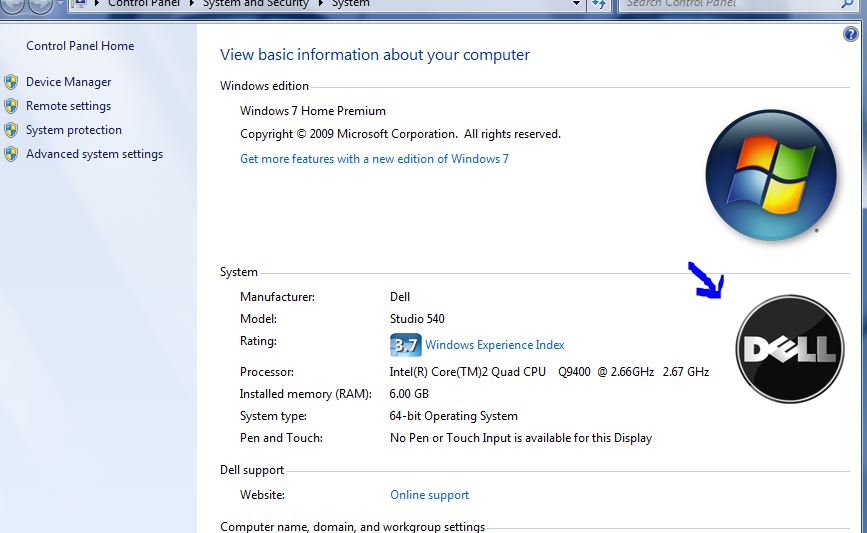Click the Windows 7 logo orb
The height and width of the screenshot is (533, 867).
tap(771, 175)
